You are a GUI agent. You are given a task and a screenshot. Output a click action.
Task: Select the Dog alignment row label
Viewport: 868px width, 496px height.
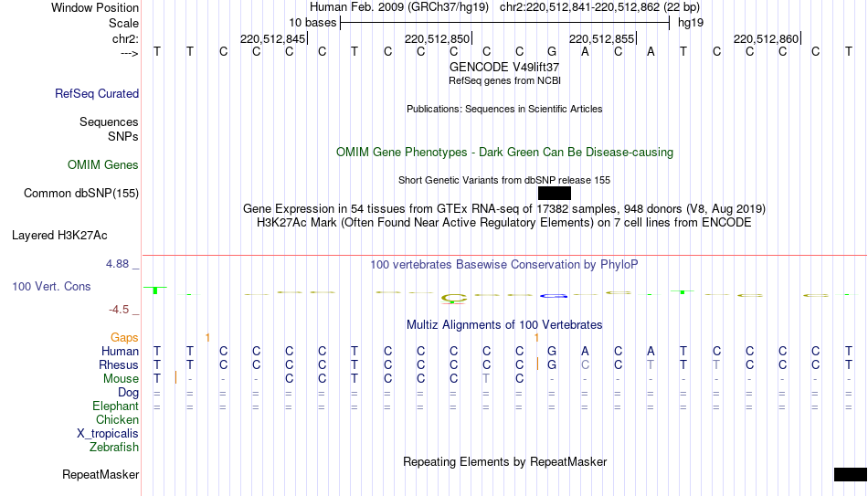pyautogui.click(x=129, y=393)
